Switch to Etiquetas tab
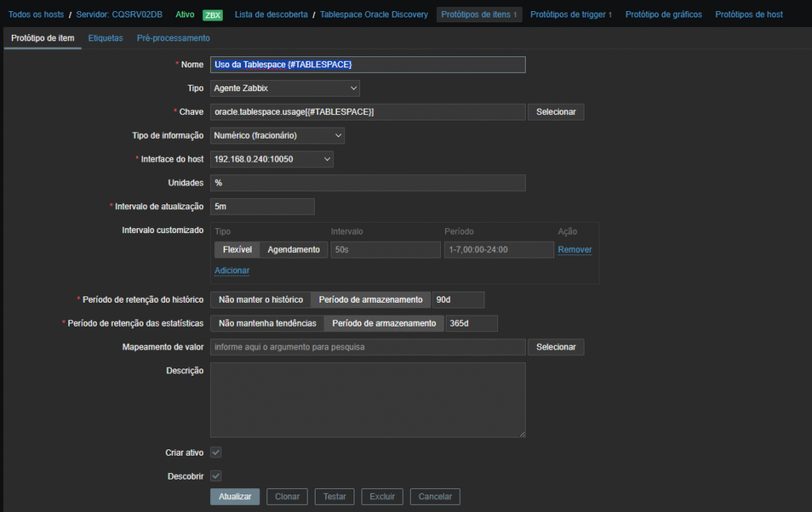 tap(105, 38)
